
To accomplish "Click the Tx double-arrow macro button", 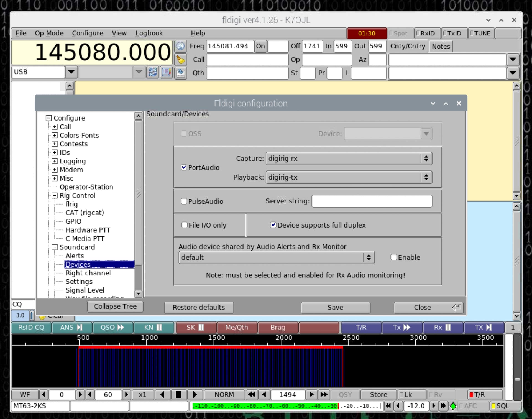I will pyautogui.click(x=402, y=327).
